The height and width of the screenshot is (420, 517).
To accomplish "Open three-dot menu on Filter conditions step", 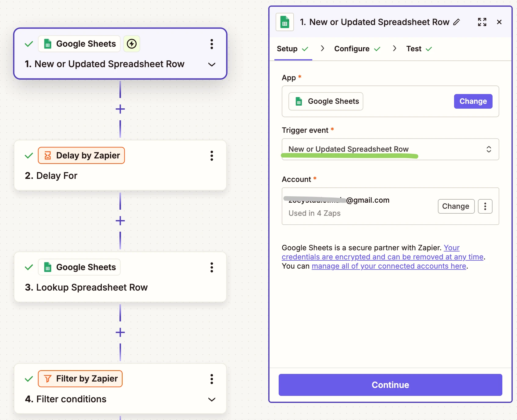I will tap(211, 379).
